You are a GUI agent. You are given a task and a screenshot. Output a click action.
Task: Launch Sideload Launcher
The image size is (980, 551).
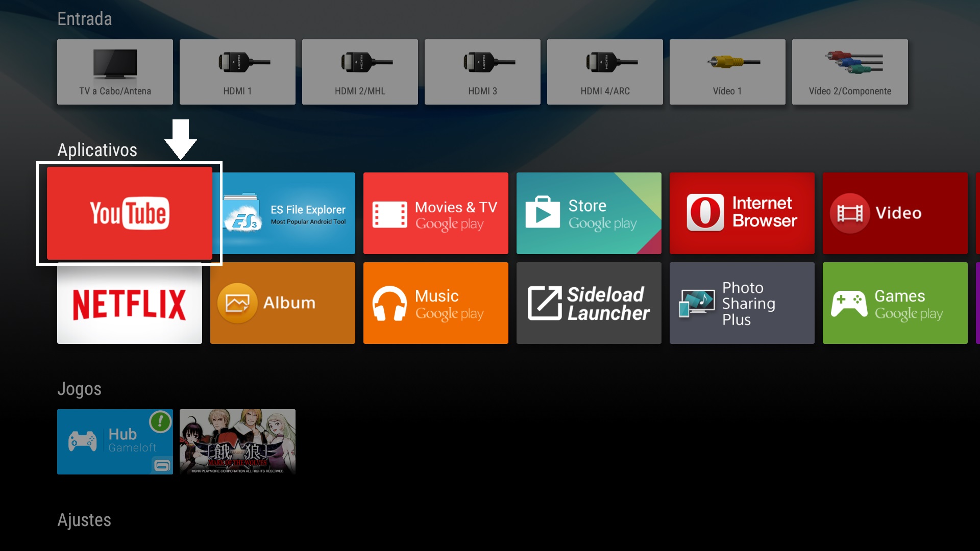pos(589,303)
